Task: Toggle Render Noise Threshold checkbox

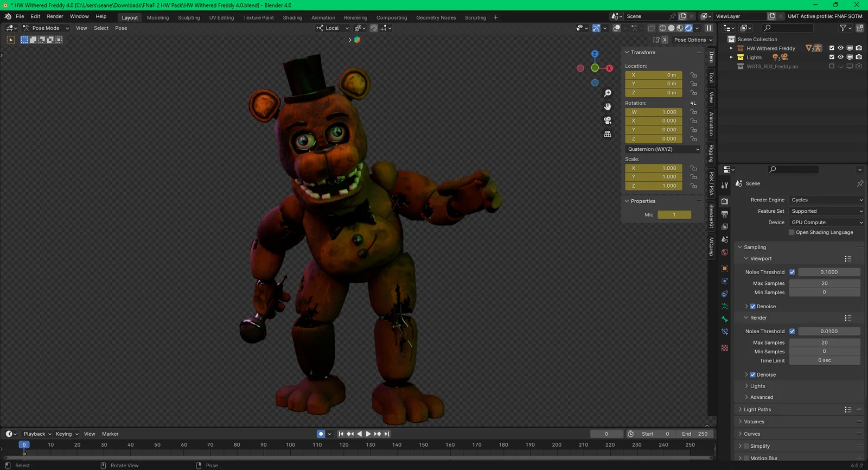Action: (792, 331)
